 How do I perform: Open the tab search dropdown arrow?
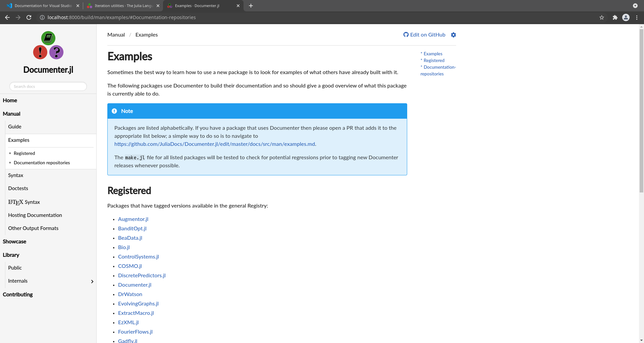click(x=635, y=6)
